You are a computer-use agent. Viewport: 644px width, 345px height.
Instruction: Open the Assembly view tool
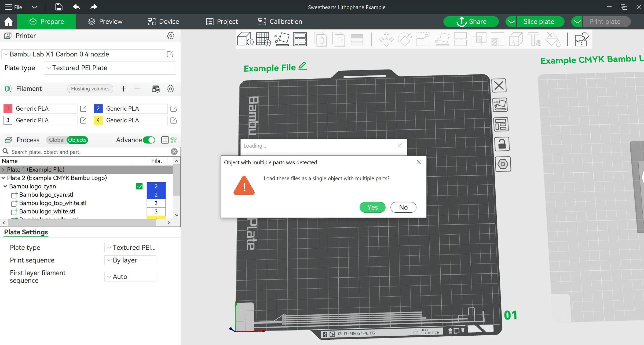(x=582, y=39)
